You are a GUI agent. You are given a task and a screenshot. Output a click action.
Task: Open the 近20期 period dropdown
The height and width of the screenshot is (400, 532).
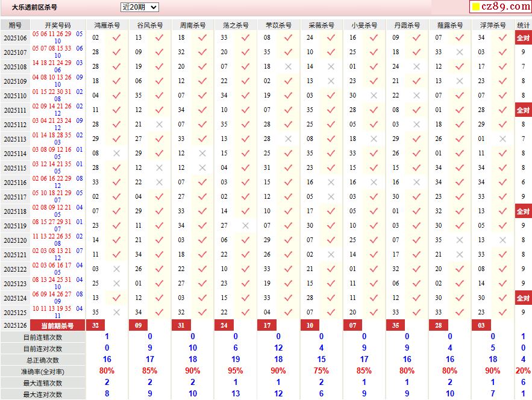[x=139, y=7]
